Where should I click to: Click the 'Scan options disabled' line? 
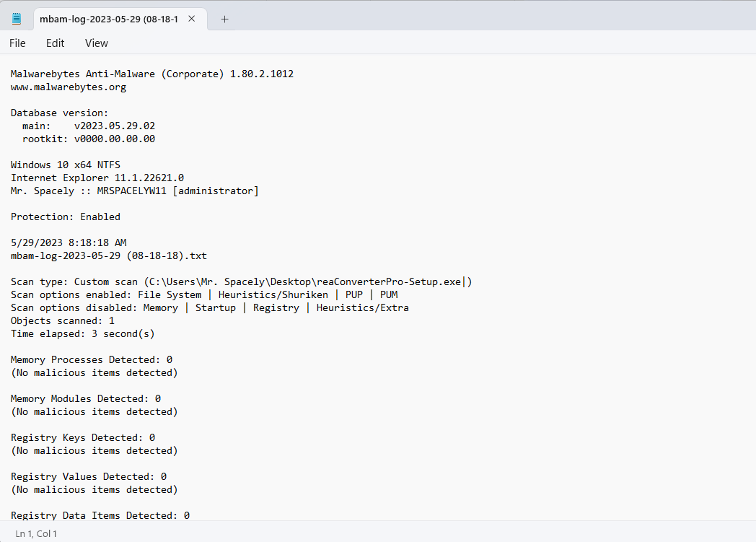(210, 308)
